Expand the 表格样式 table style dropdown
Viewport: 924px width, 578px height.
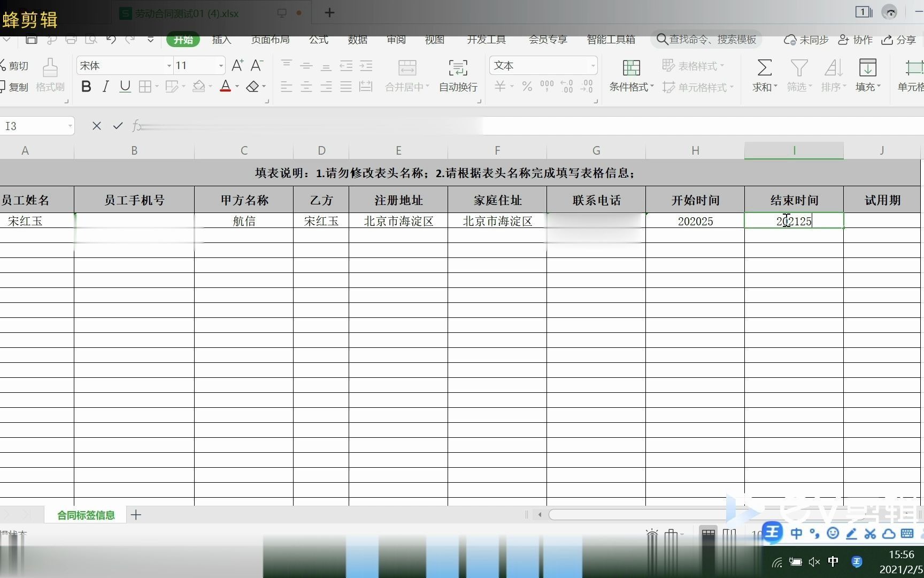point(722,66)
